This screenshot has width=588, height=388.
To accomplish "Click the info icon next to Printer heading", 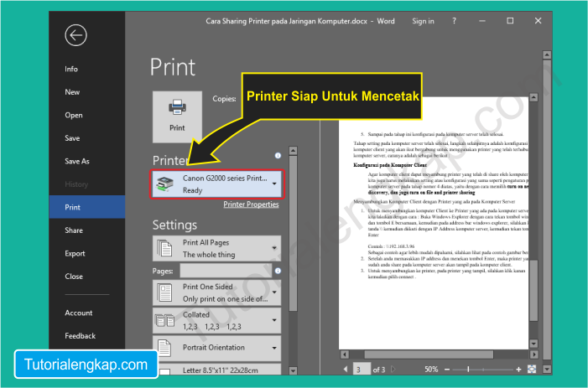I will pos(278,155).
